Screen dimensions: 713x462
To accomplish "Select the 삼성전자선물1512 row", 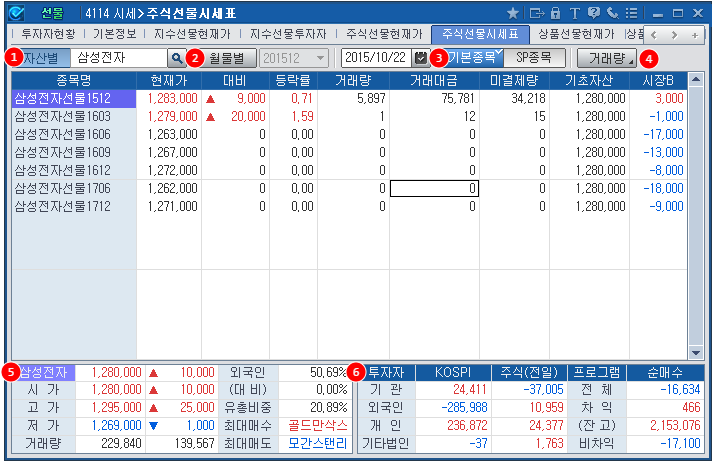I will (x=349, y=98).
